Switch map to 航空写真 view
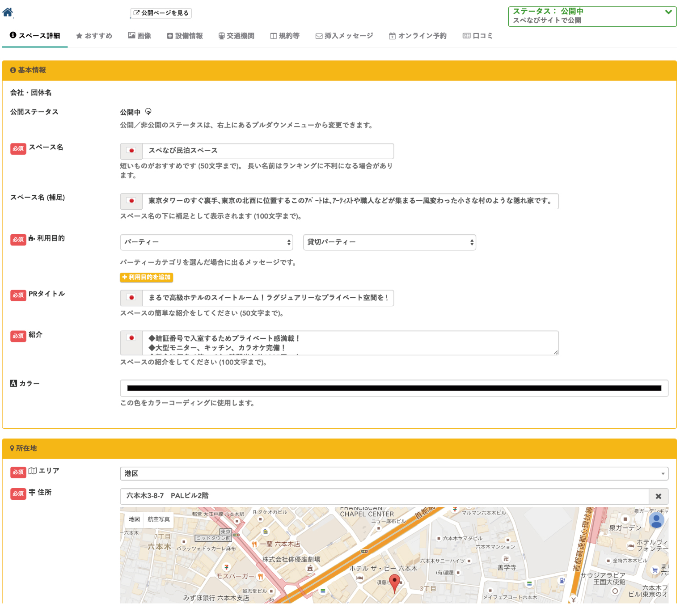Image resolution: width=697 pixels, height=616 pixels. coord(159,519)
